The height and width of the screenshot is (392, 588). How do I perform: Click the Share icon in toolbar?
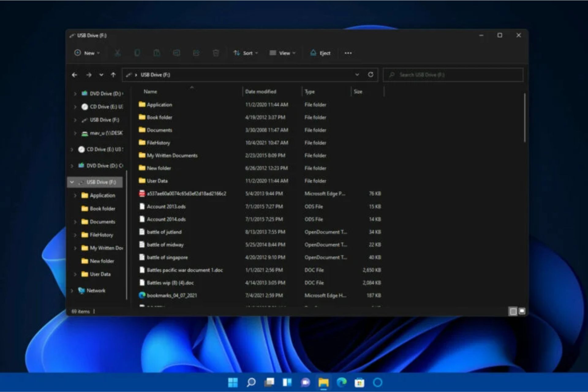point(196,53)
